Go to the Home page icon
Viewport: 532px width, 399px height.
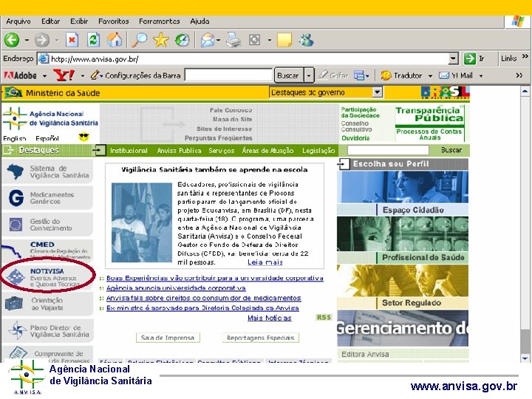(115, 40)
